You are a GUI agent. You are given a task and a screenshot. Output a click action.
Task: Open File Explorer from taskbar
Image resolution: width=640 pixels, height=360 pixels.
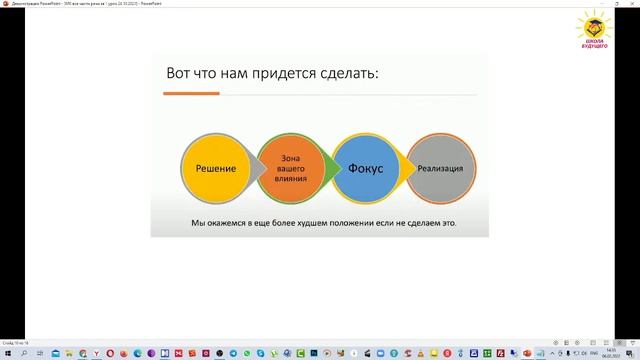[x=69, y=353]
